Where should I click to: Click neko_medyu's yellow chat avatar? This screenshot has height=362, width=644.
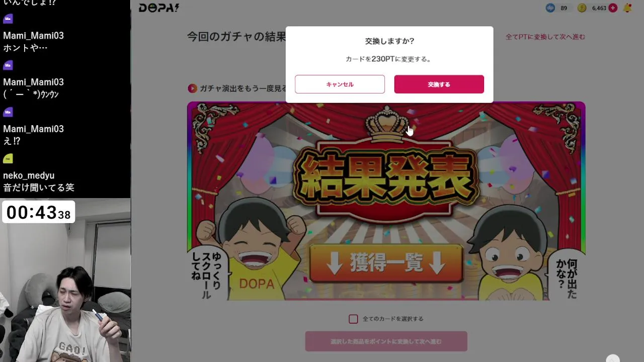[x=8, y=159]
